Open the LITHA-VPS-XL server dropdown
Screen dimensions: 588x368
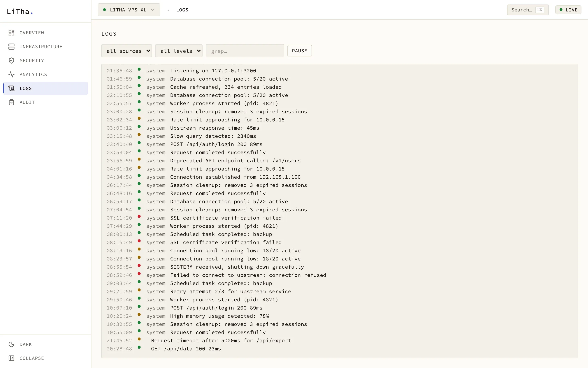(x=129, y=10)
